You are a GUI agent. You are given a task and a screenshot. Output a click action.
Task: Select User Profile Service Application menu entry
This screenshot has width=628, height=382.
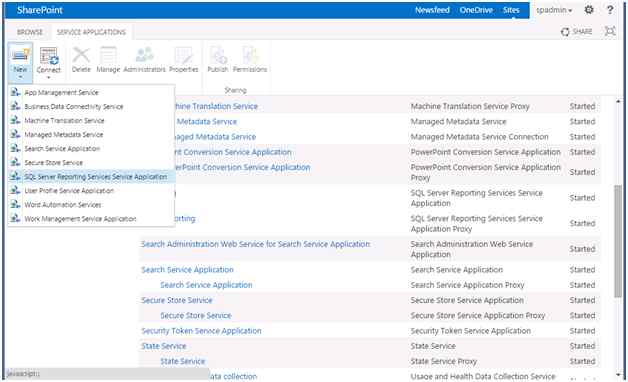[x=69, y=191]
